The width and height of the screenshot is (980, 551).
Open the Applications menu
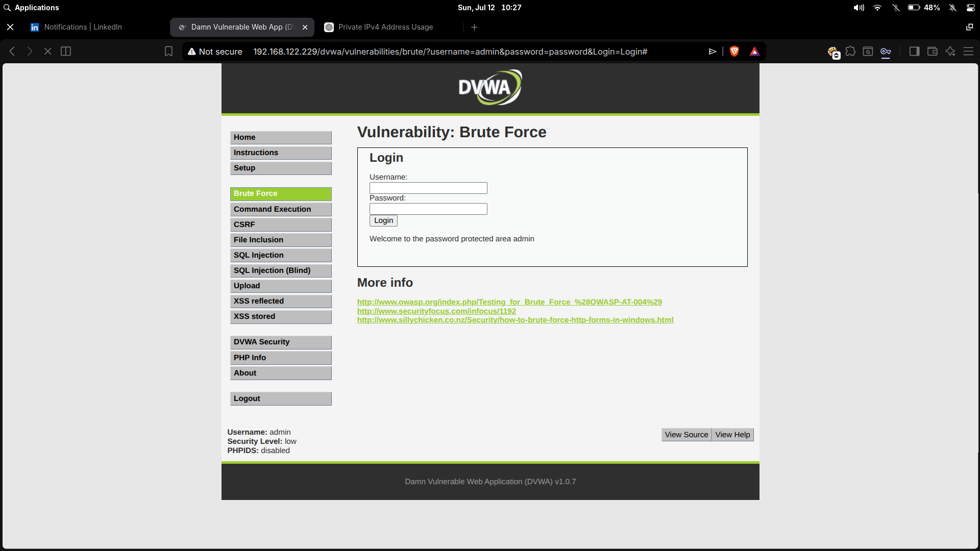coord(31,8)
